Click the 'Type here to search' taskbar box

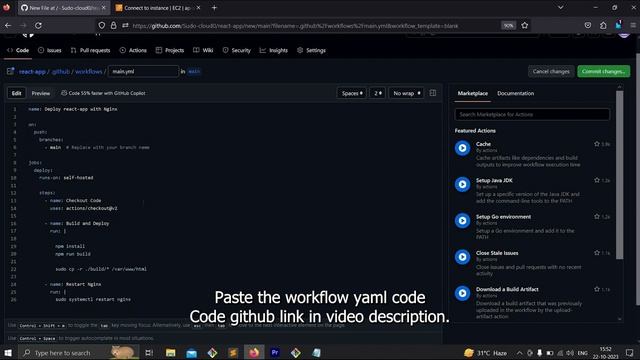pyautogui.click(x=78, y=353)
